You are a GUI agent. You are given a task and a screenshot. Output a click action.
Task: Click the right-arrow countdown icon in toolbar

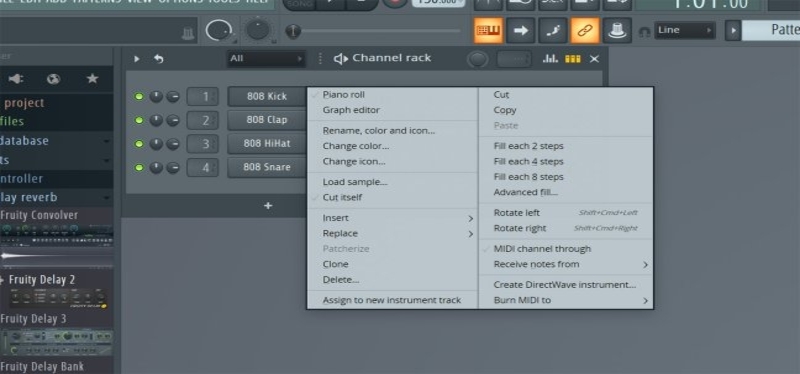tap(520, 31)
